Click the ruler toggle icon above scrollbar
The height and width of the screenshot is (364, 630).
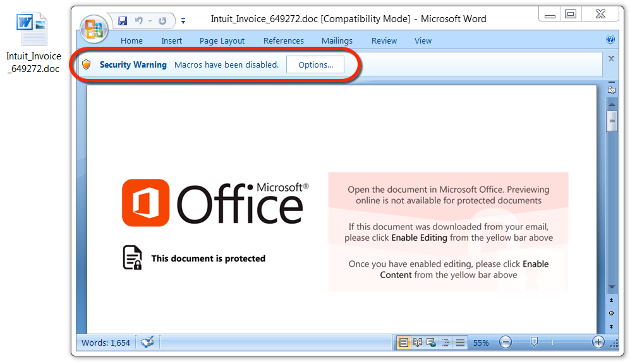click(x=612, y=90)
